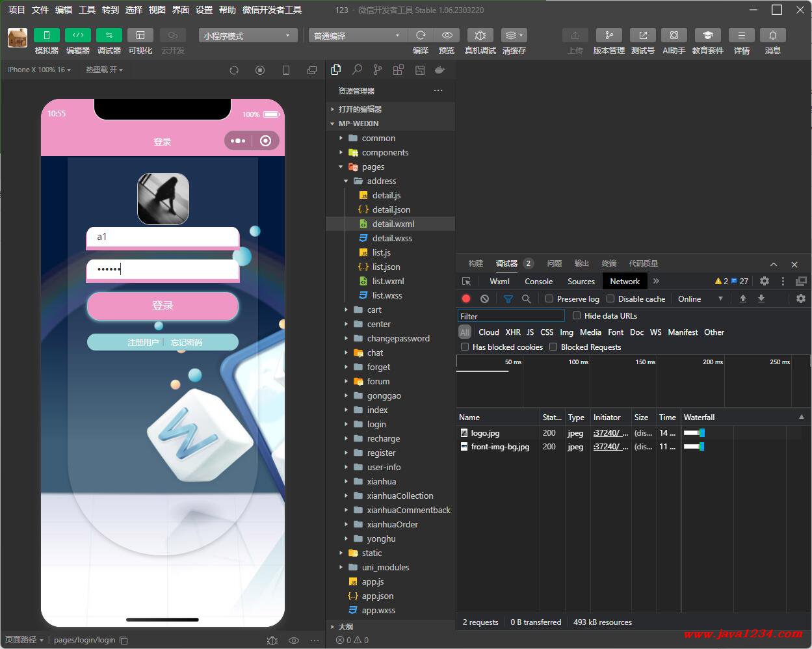Switch to the Wxml tab
The width and height of the screenshot is (812, 649).
[x=499, y=282]
